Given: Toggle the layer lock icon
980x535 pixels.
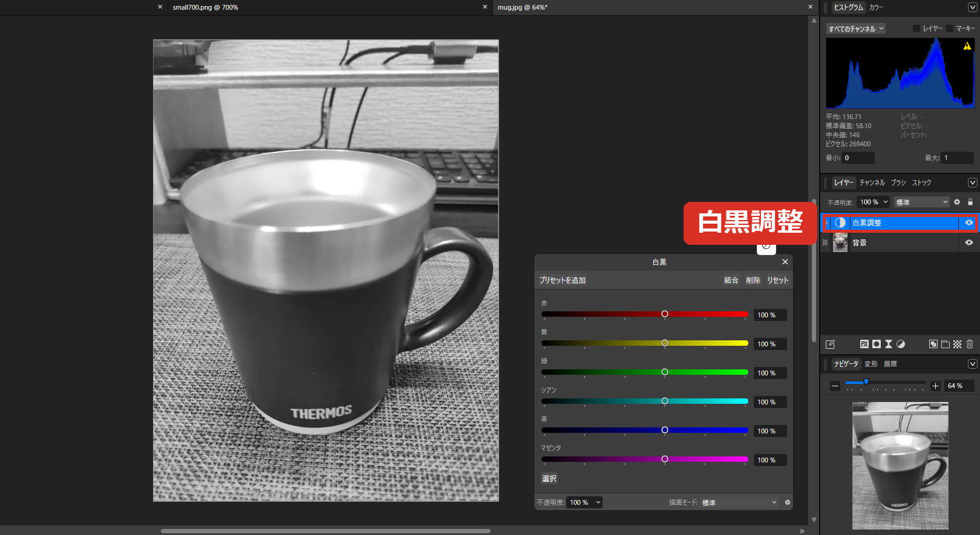Looking at the screenshot, I should [x=970, y=202].
